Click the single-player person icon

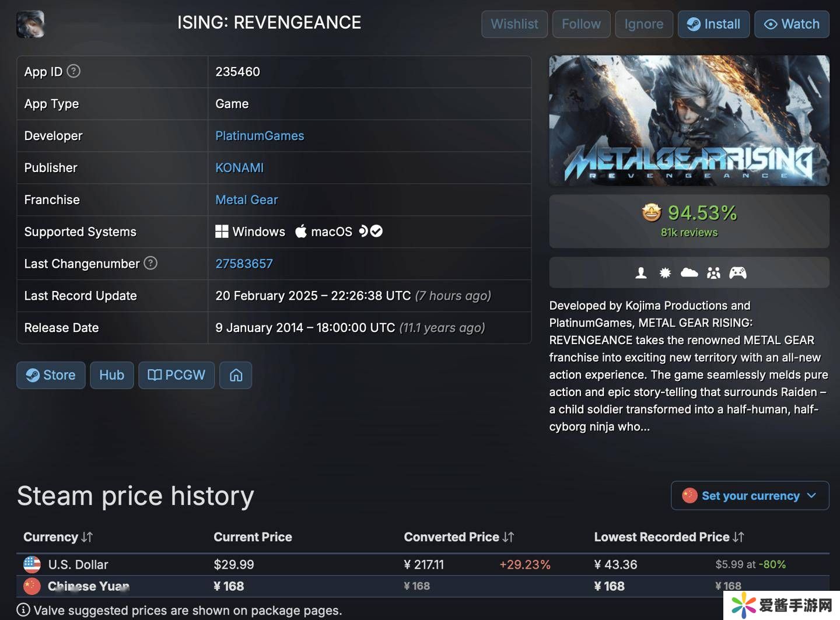click(640, 272)
